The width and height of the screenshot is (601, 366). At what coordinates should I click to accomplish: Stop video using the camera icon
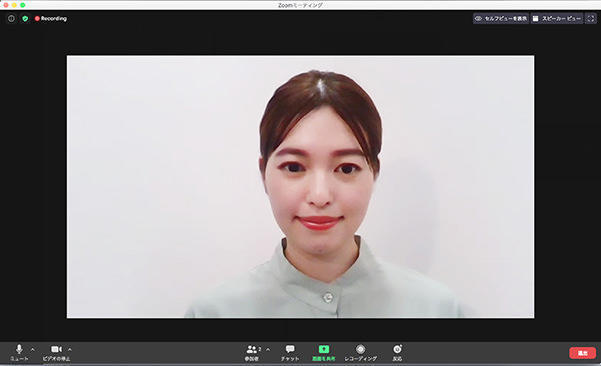[x=56, y=352]
